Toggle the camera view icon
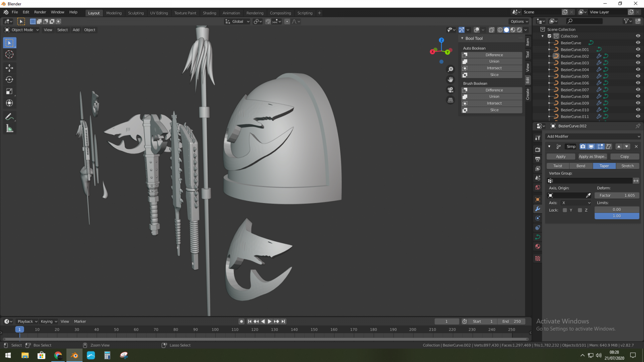 450,90
